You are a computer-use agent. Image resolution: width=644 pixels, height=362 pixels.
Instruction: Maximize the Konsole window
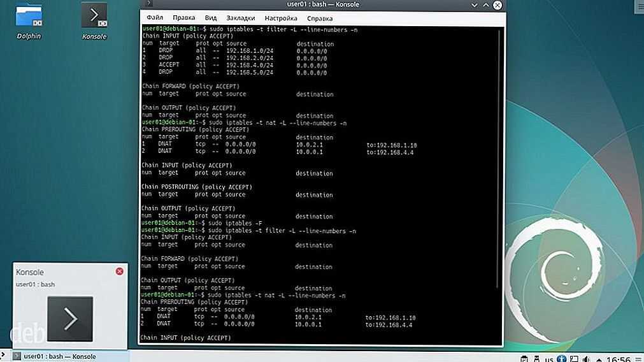click(x=486, y=5)
